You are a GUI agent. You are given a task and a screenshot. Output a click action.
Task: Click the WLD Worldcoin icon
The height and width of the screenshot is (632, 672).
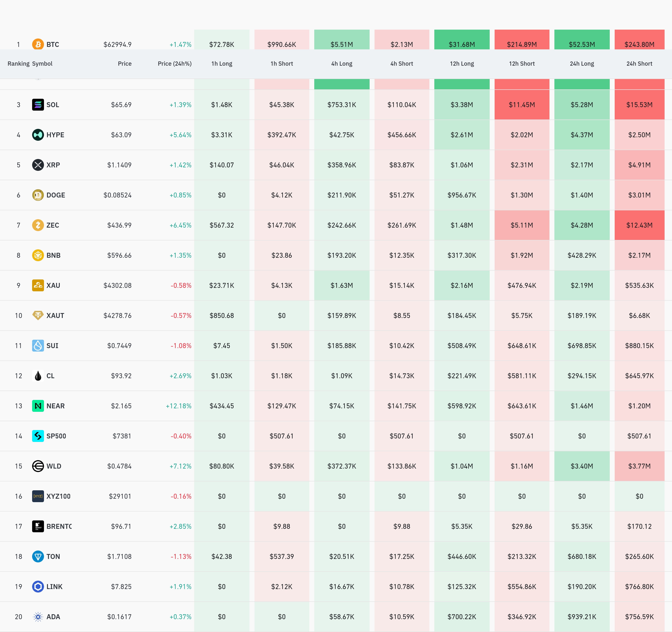pyautogui.click(x=38, y=466)
